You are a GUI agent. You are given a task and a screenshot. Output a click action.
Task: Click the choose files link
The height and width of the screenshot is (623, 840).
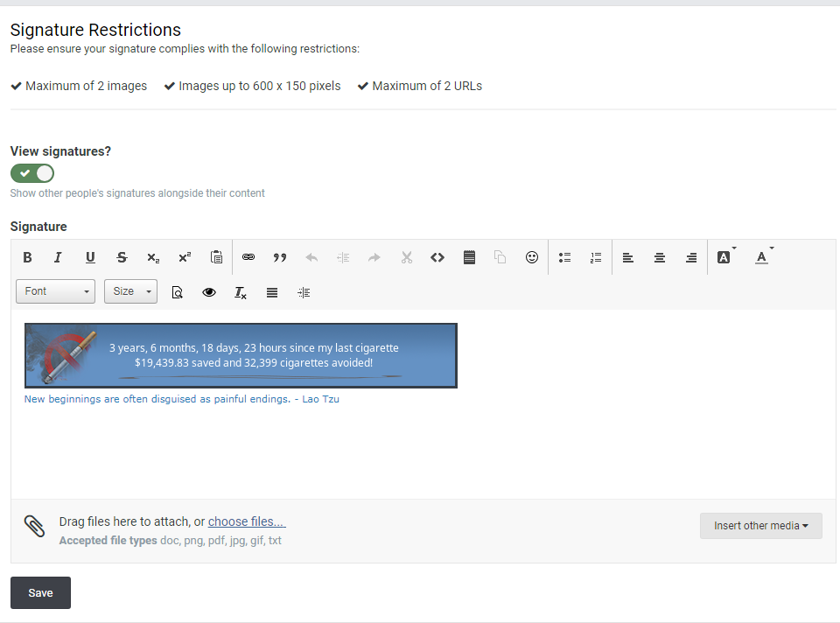247,521
